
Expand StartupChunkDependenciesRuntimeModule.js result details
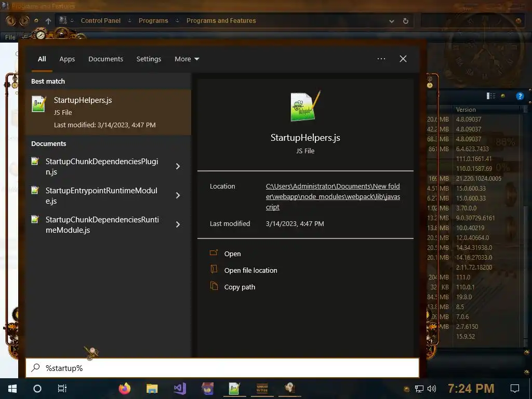tap(178, 224)
